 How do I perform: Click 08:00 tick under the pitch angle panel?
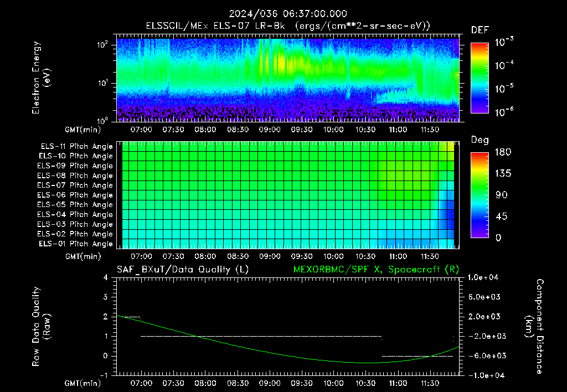tap(205, 256)
